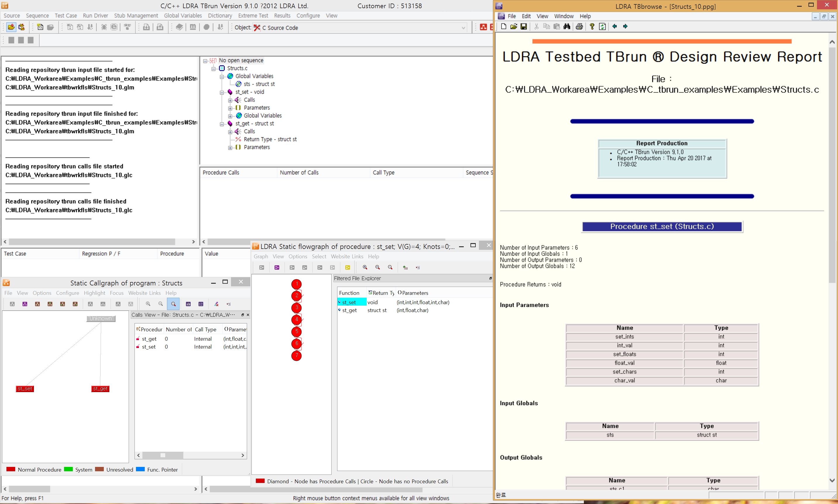Screen dimensions: 838x504
Task: Click the red callgraph icon beside Object dropdown
Action: (x=483, y=27)
